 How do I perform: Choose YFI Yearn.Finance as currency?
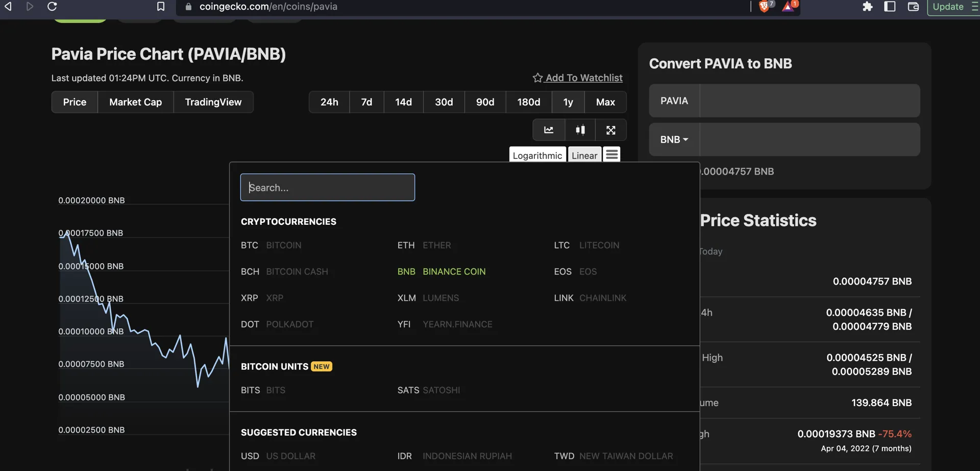[x=445, y=324]
